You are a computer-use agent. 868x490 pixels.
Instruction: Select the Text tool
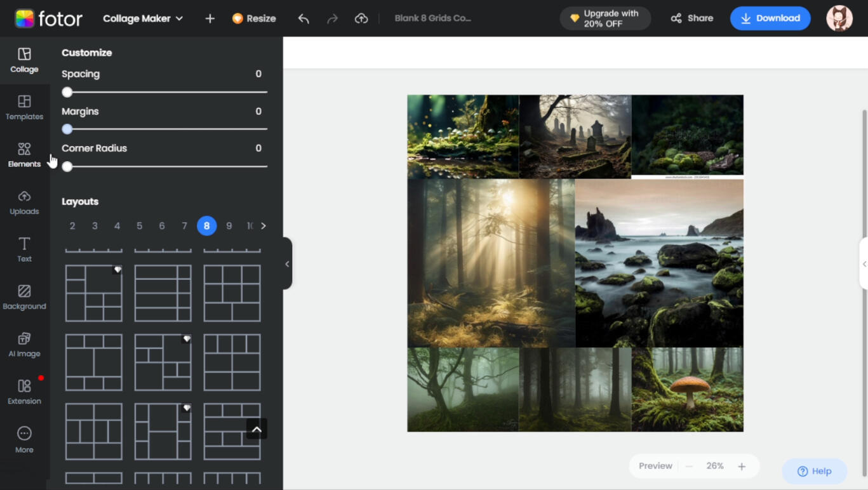[x=24, y=249]
